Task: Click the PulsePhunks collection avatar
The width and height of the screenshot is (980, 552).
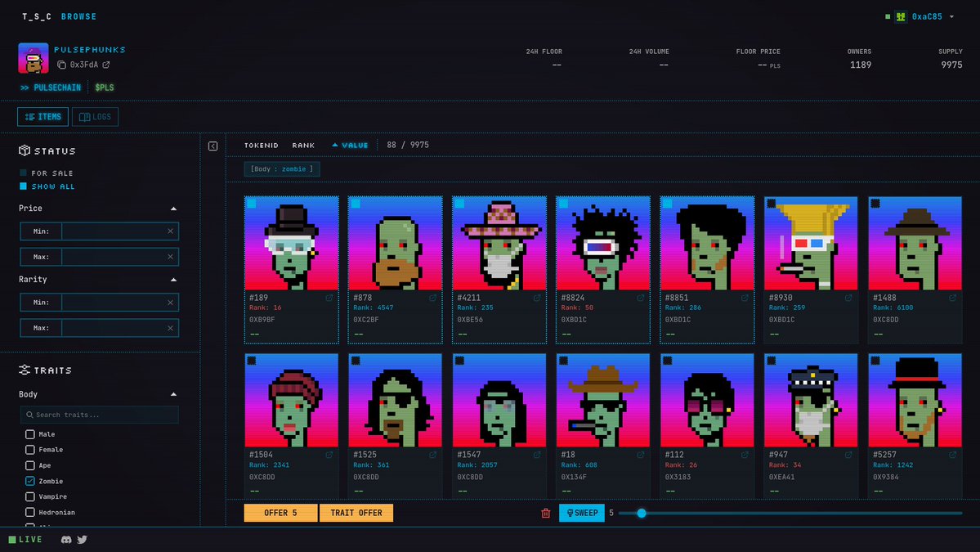Action: coord(34,58)
